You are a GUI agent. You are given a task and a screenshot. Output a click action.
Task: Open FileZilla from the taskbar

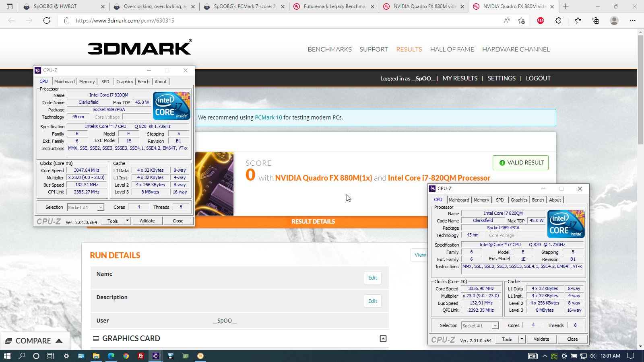141,356
